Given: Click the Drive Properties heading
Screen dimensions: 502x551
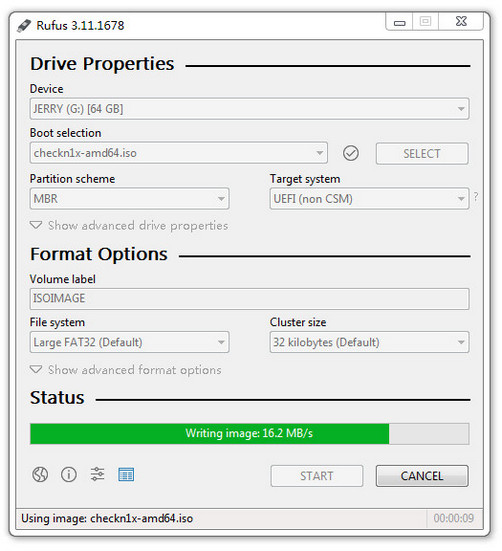Looking at the screenshot, I should pos(102,64).
